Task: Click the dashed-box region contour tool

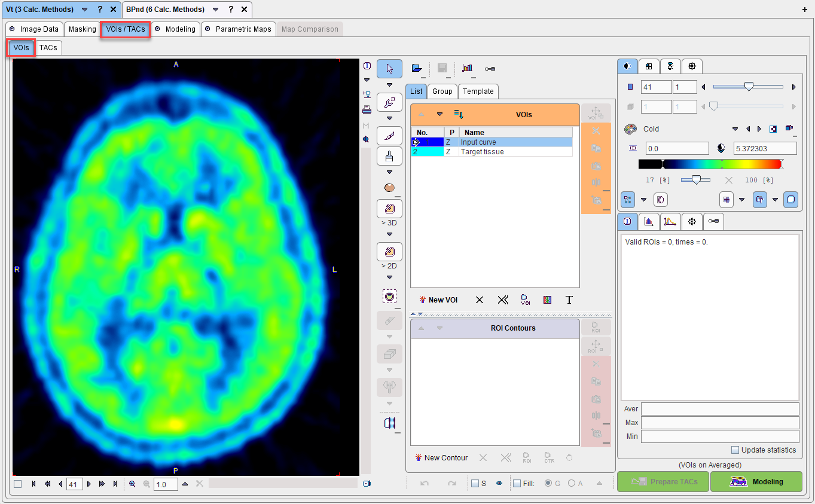Action: tap(389, 296)
